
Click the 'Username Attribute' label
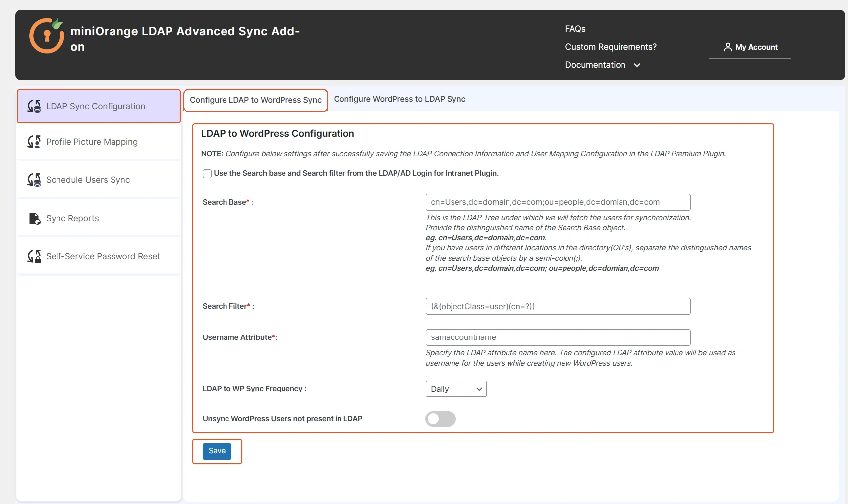pyautogui.click(x=240, y=337)
